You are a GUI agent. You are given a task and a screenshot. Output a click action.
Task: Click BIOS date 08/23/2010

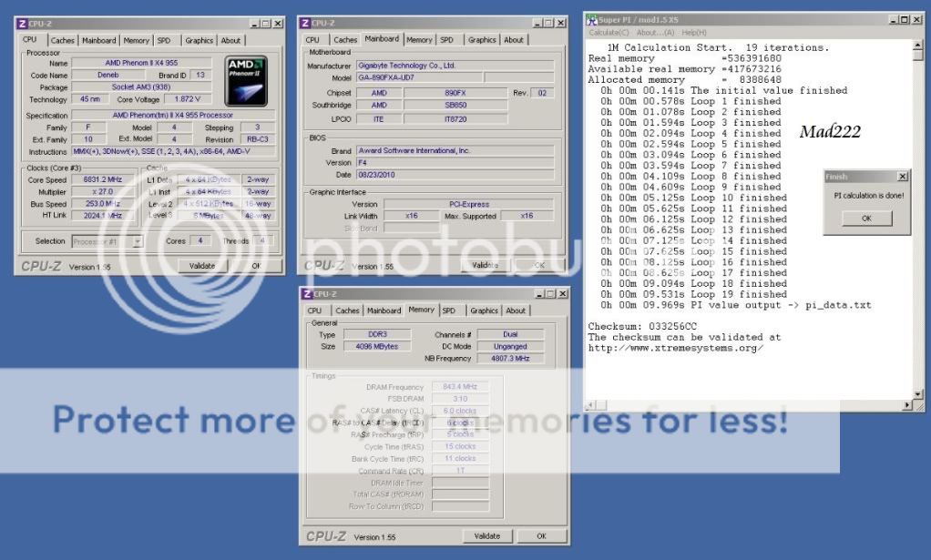(455, 175)
